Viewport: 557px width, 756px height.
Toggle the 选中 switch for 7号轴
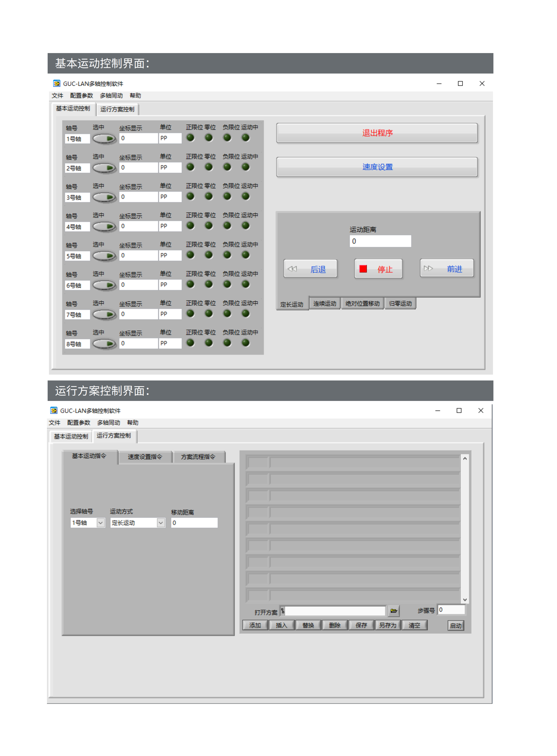pos(104,314)
